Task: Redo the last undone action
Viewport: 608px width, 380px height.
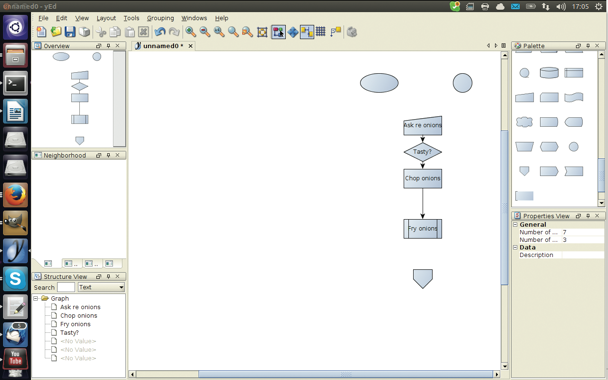Action: click(174, 32)
